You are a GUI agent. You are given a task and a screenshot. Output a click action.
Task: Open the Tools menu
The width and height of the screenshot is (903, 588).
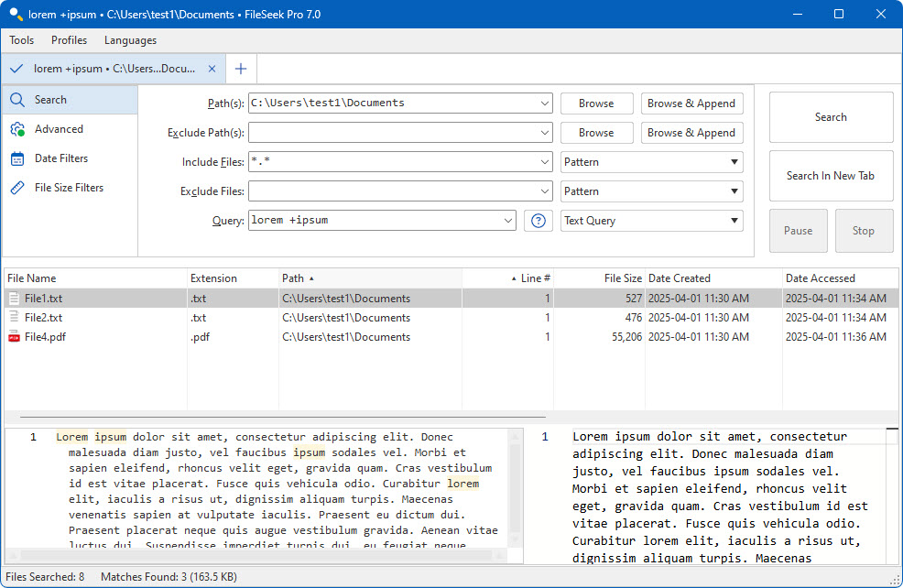point(22,40)
